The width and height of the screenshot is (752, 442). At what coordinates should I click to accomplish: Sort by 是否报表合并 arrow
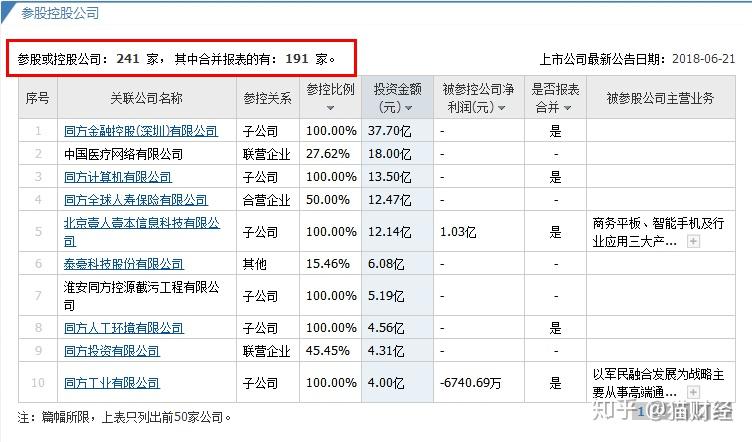567,108
